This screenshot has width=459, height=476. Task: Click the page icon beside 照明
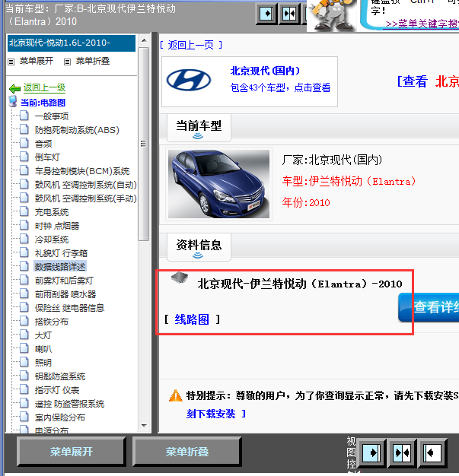point(24,362)
